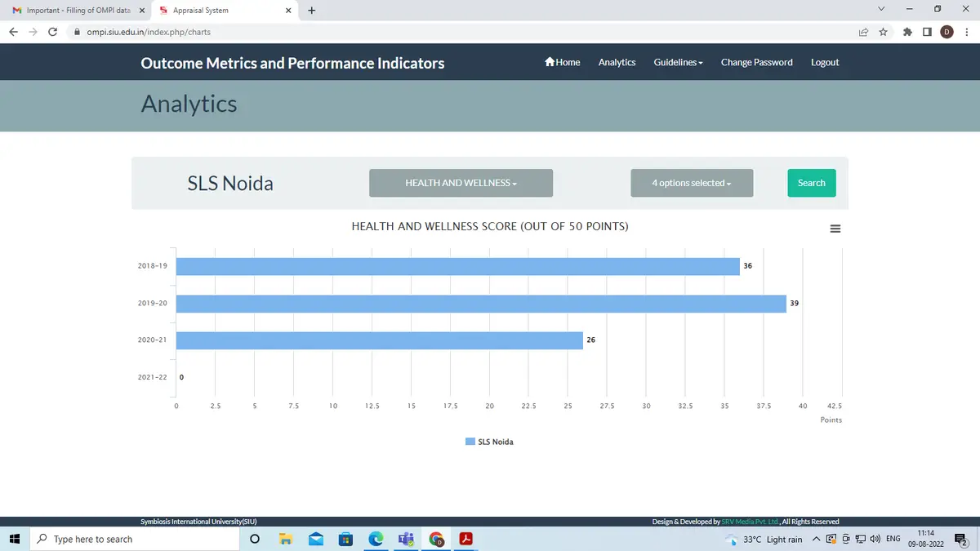The width and height of the screenshot is (980, 551).
Task: Click Change Password in the navbar
Action: click(756, 62)
